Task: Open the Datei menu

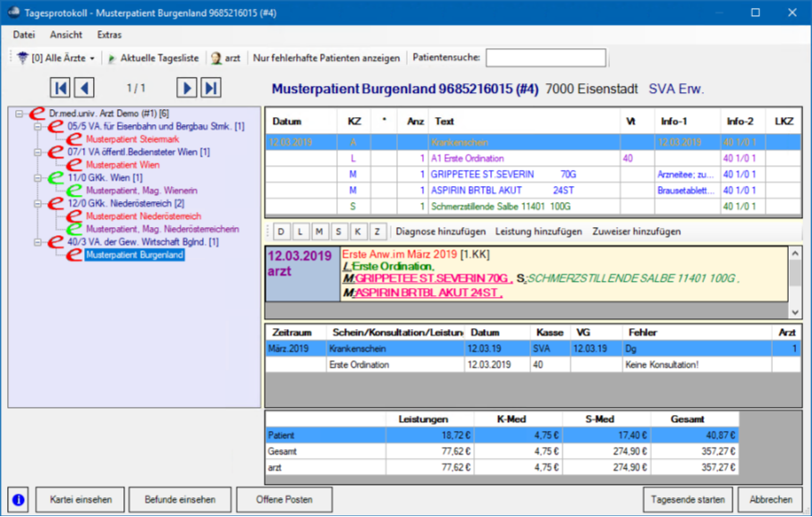Action: tap(24, 35)
